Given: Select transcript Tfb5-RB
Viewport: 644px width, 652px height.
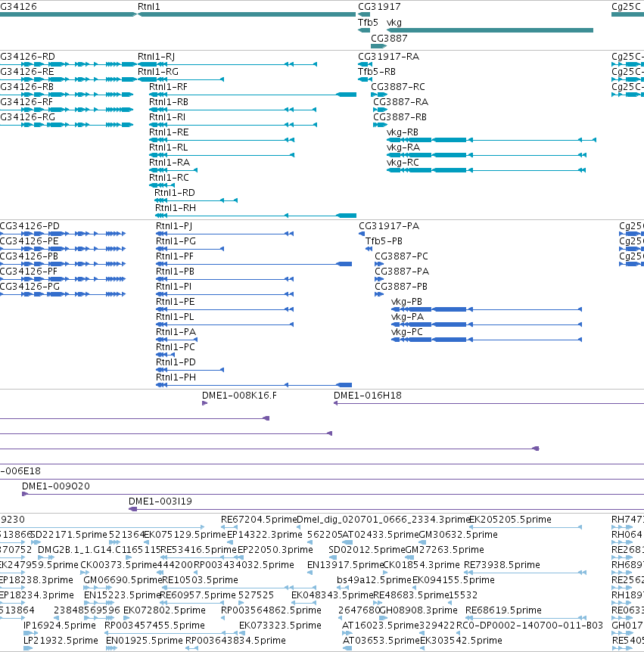Looking at the screenshot, I should 365,79.
